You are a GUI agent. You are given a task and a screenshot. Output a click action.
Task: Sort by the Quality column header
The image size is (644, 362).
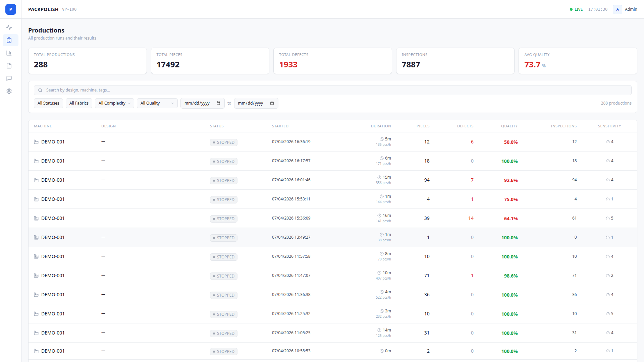(509, 126)
